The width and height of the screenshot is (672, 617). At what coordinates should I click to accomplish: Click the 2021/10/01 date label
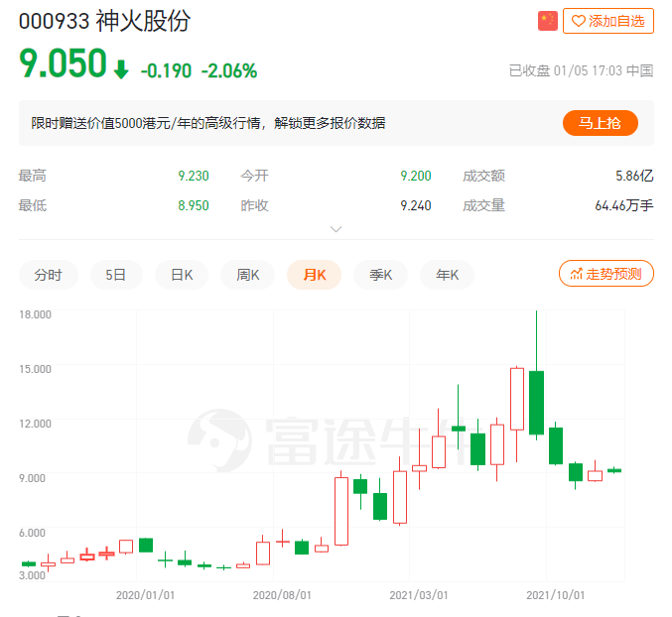tap(556, 595)
